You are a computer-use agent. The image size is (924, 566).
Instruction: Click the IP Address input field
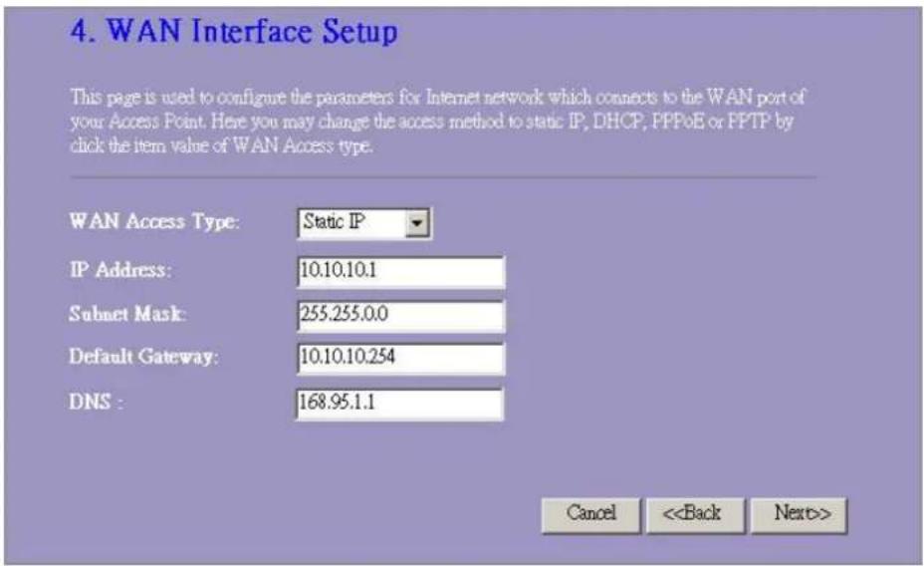400,272
